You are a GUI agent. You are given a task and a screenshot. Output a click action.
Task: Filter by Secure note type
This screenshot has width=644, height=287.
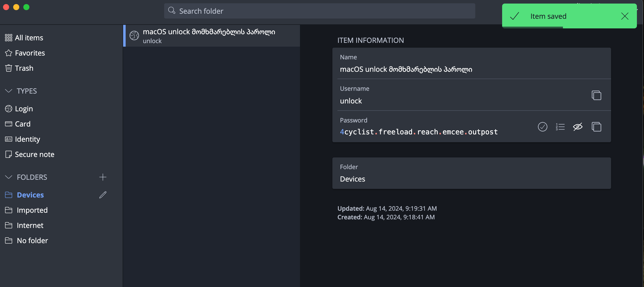coord(34,154)
